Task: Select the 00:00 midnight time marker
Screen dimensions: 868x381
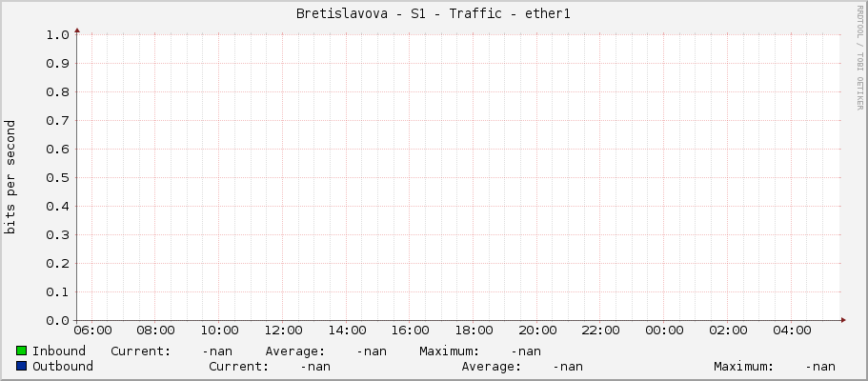Action: point(664,331)
